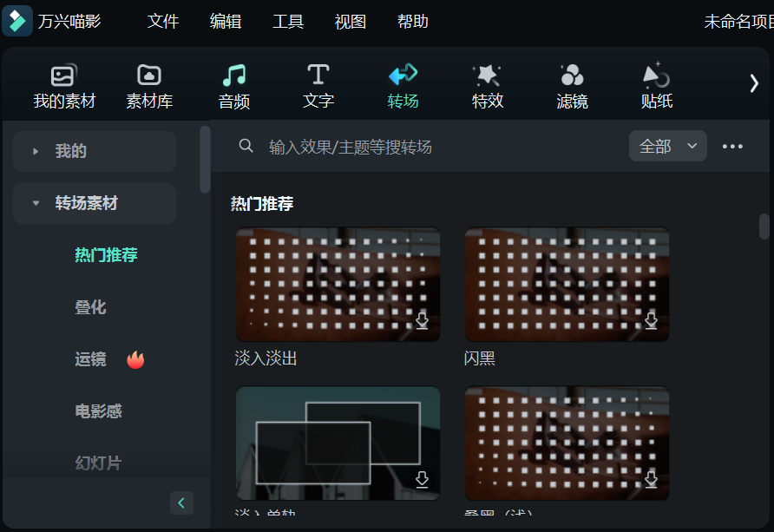Switch to the 滤镜 filters panel
Image resolution: width=774 pixels, height=532 pixels.
coord(572,84)
